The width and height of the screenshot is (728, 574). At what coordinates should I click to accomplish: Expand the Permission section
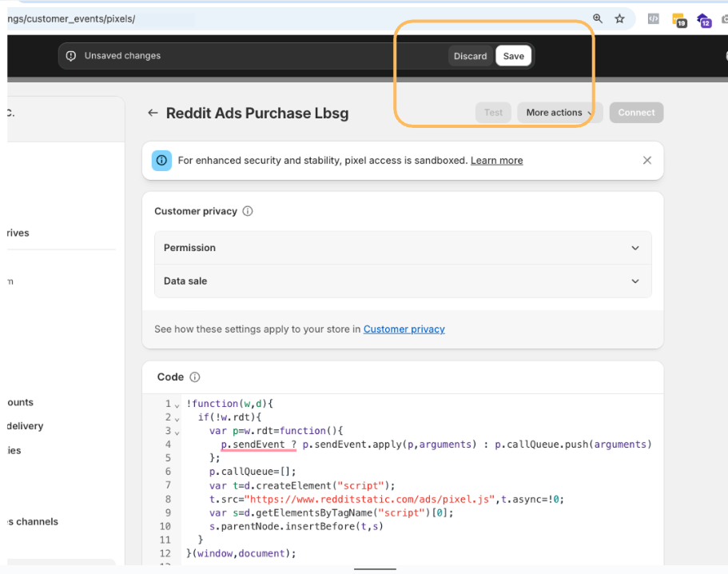point(403,248)
